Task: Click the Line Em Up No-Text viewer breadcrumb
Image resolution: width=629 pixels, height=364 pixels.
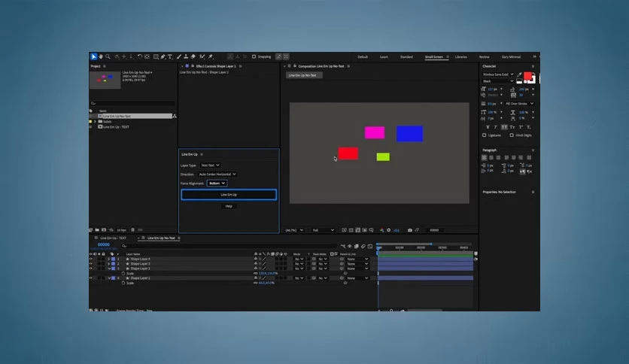Action: [x=304, y=75]
